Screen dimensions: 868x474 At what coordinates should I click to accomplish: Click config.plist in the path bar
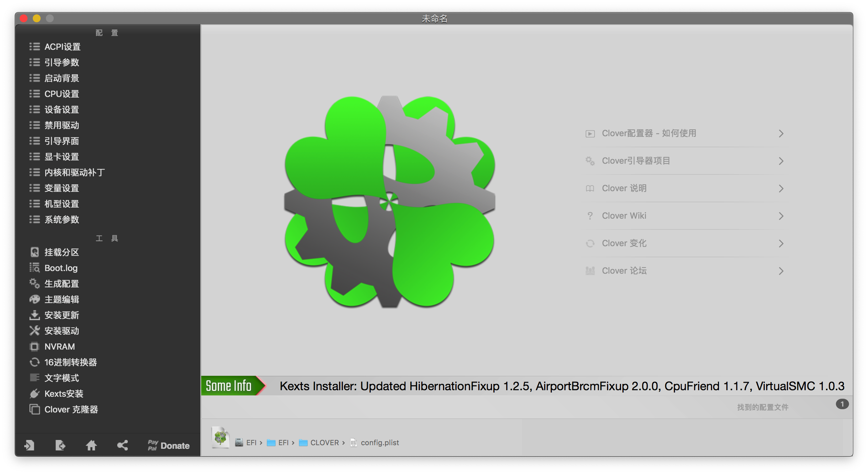pyautogui.click(x=379, y=442)
